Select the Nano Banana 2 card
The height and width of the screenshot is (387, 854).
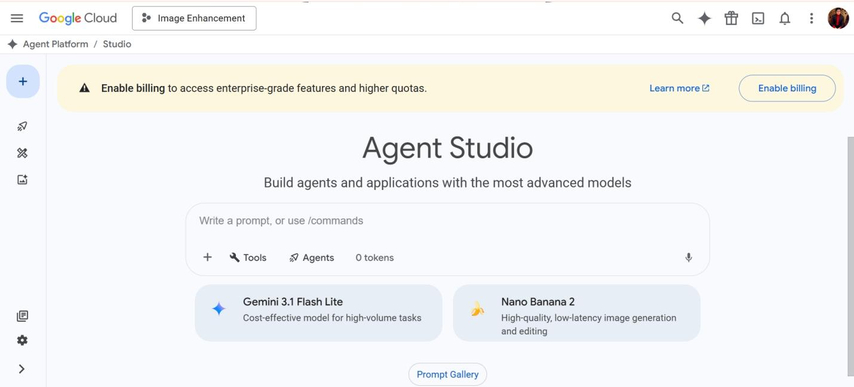(x=577, y=313)
